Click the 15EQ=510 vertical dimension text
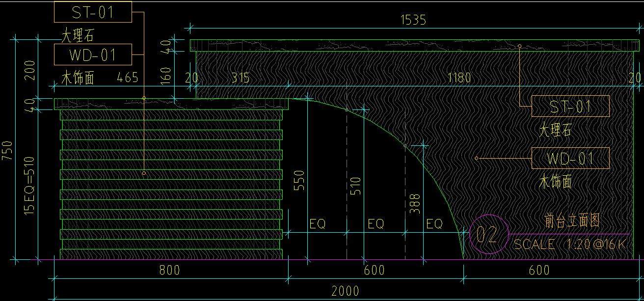 pyautogui.click(x=29, y=185)
